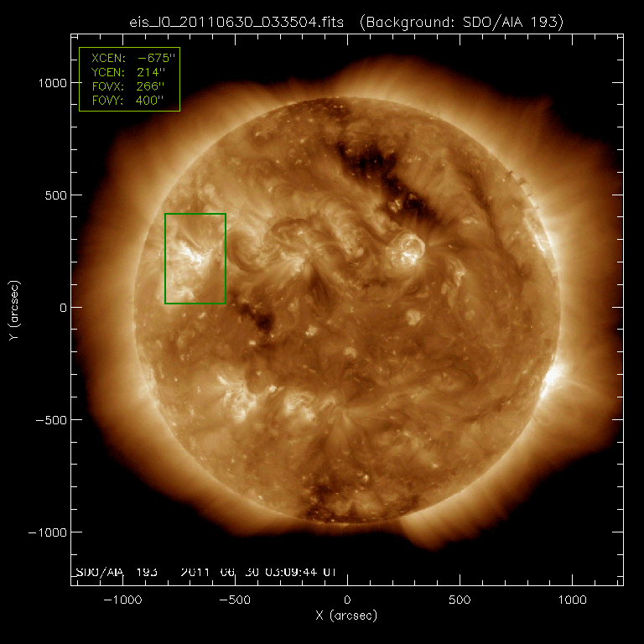Click the 500 tick label on X axis

[460, 600]
